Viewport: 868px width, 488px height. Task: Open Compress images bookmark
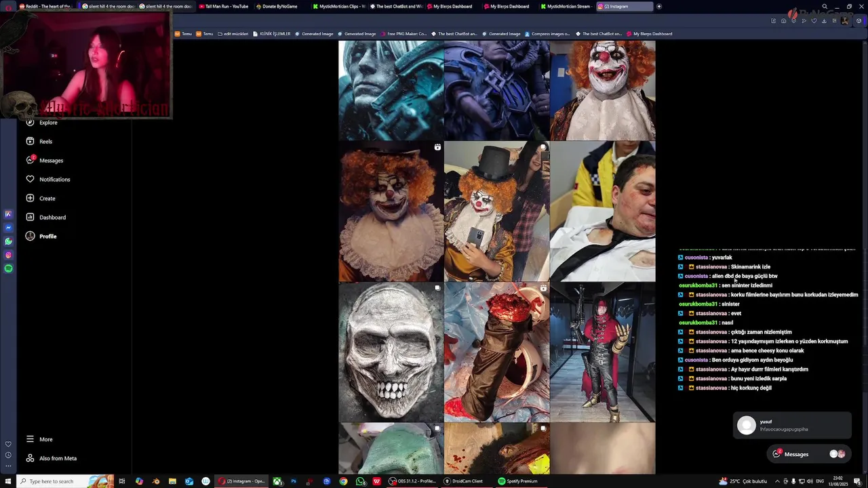coord(547,34)
